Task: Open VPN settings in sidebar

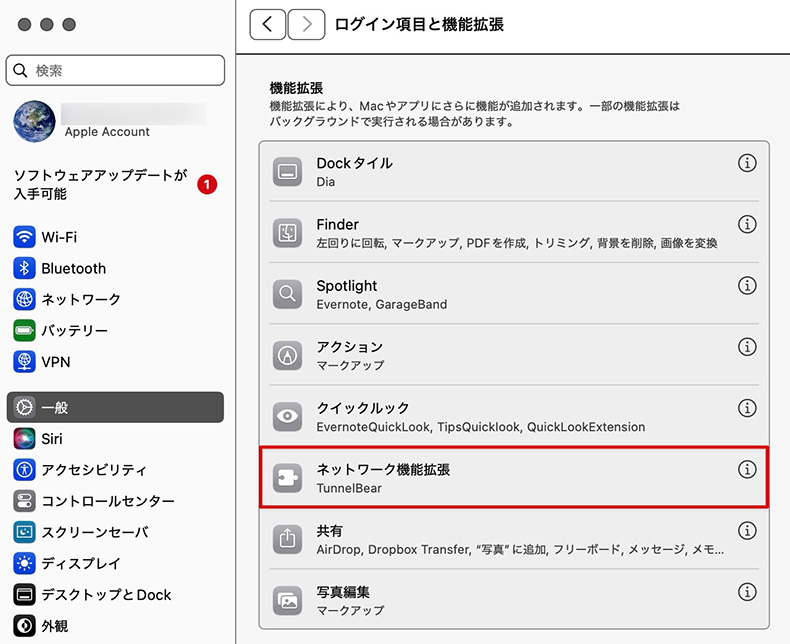Action: click(x=55, y=361)
